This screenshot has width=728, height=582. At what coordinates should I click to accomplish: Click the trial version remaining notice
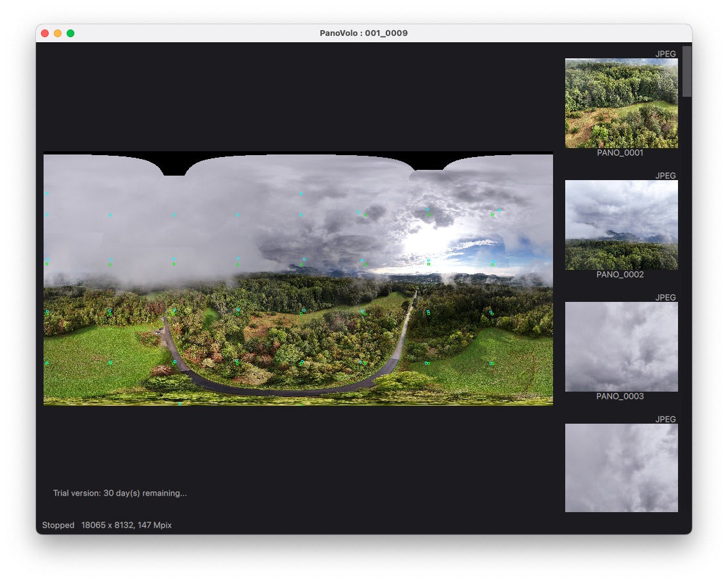tap(120, 494)
